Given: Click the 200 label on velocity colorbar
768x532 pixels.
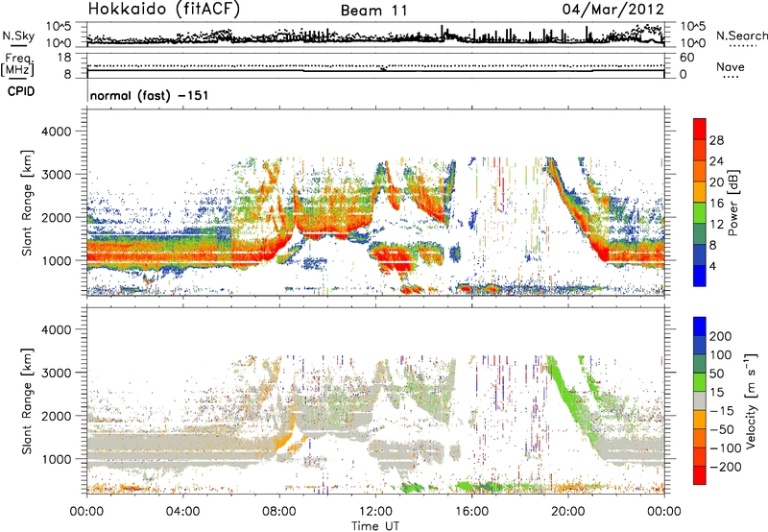Looking at the screenshot, I should 721,336.
